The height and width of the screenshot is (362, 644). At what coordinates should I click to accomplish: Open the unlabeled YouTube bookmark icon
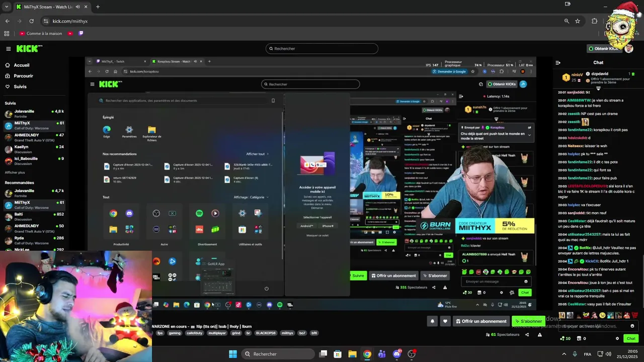(x=70, y=34)
